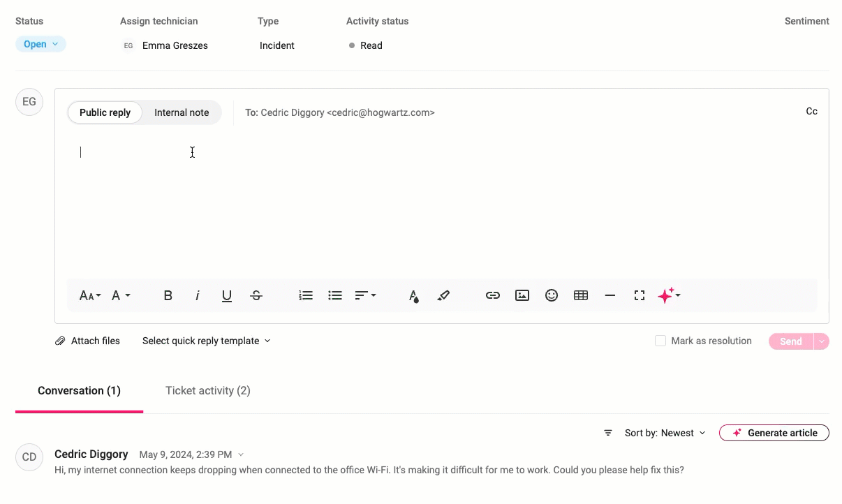Open the emoji picker

tap(552, 296)
